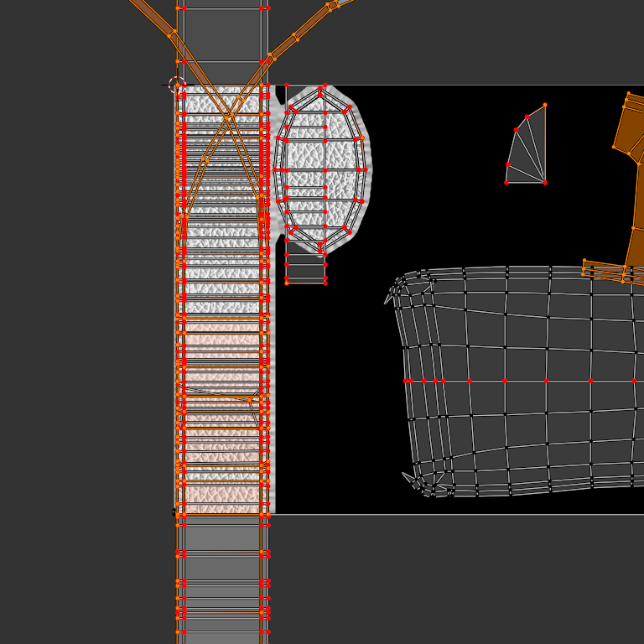Click empty black area between oval and triangle islands
Image resolution: width=644 pixels, height=644 pixels.
[x=436, y=168]
